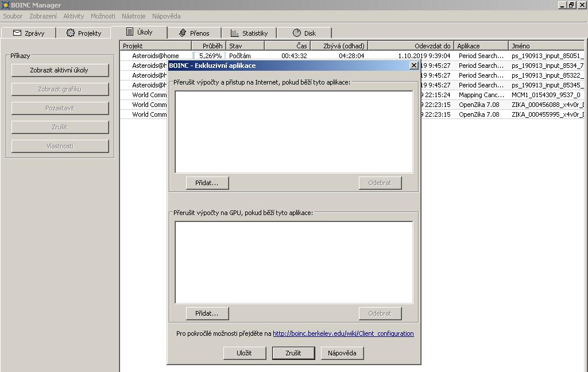Click Vlastnosti button
This screenshot has height=372, width=588.
(60, 146)
